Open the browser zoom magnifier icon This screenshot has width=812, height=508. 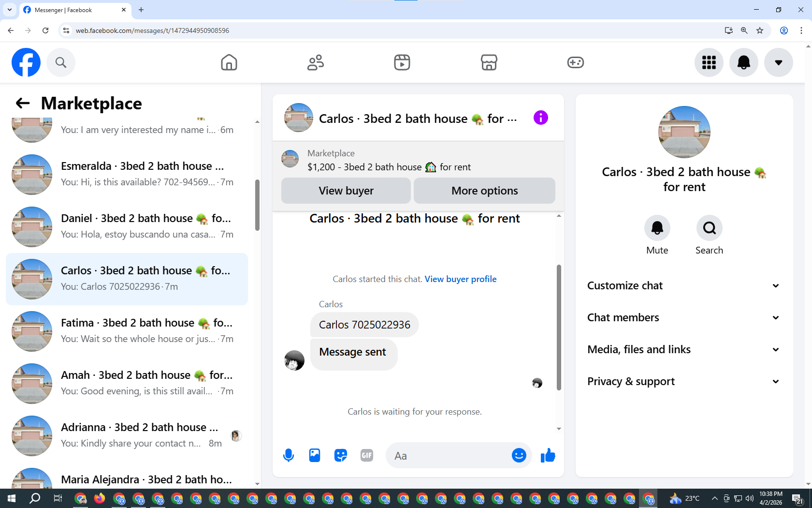[744, 30]
